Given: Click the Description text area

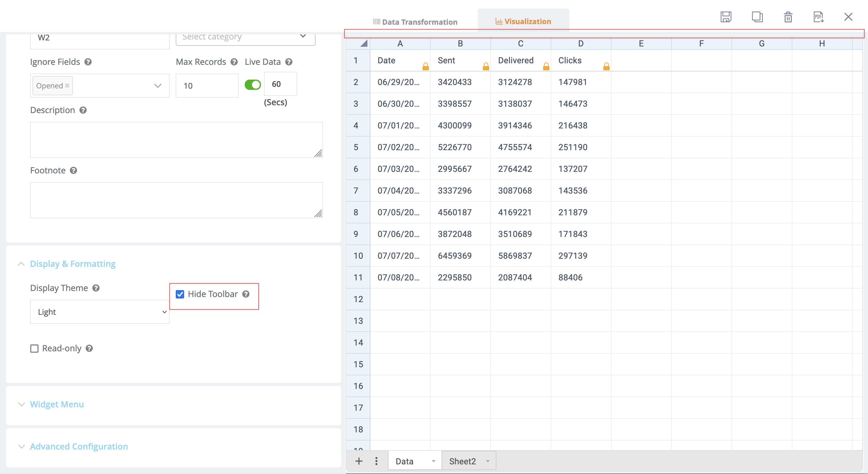Looking at the screenshot, I should 176,140.
